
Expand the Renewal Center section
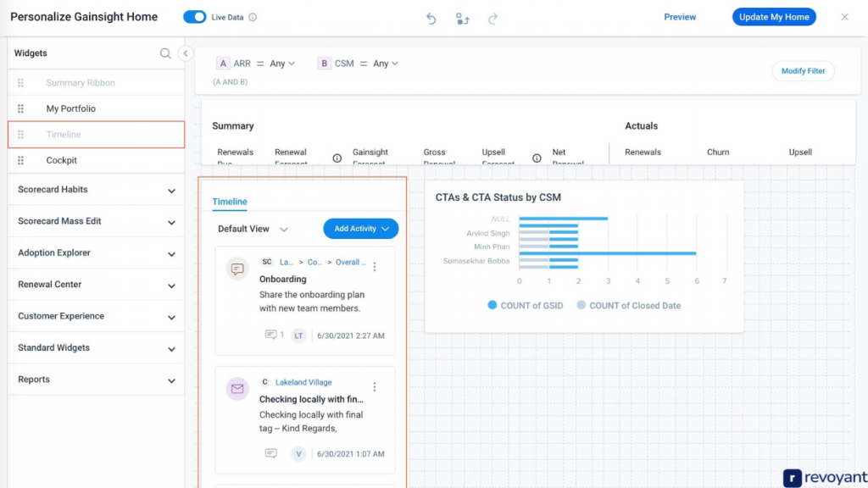coord(97,285)
